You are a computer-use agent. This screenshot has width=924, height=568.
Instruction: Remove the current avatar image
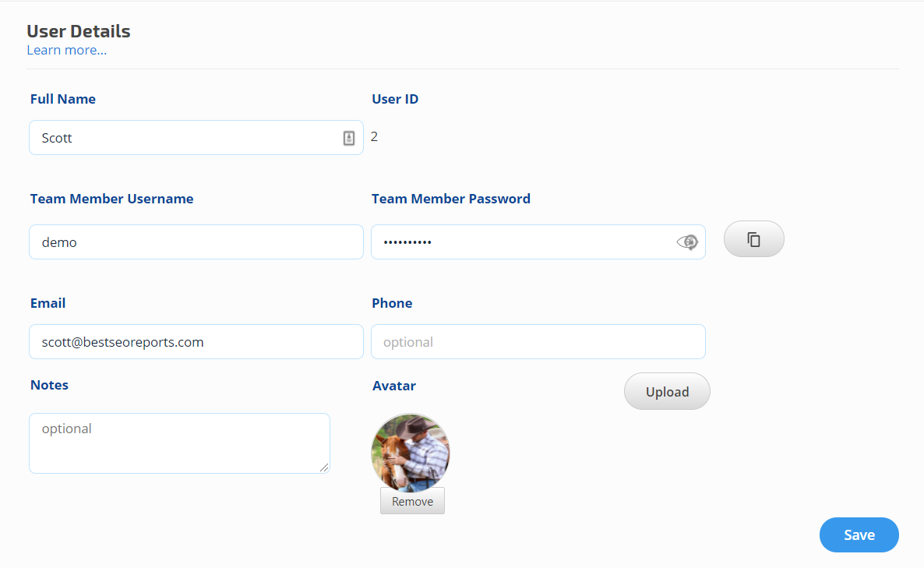[412, 502]
